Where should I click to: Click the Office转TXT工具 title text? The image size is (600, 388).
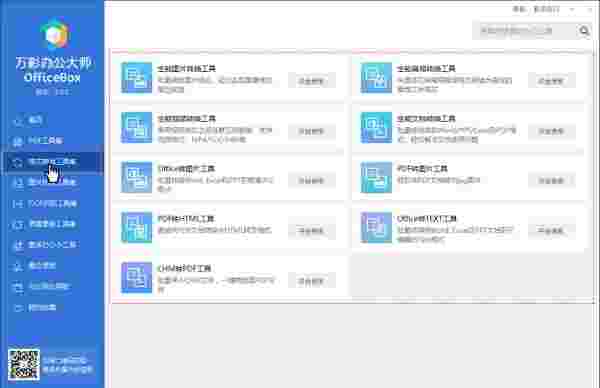(427, 218)
